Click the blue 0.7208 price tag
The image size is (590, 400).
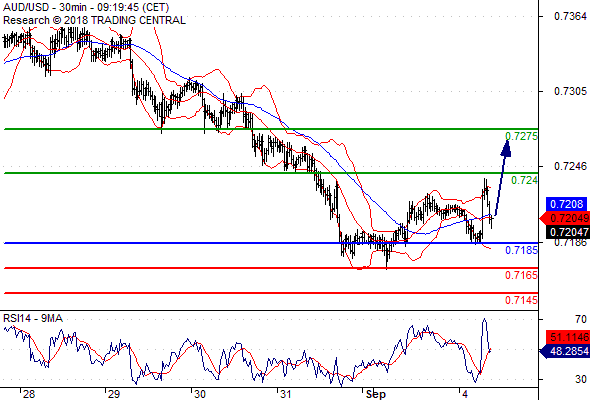566,204
